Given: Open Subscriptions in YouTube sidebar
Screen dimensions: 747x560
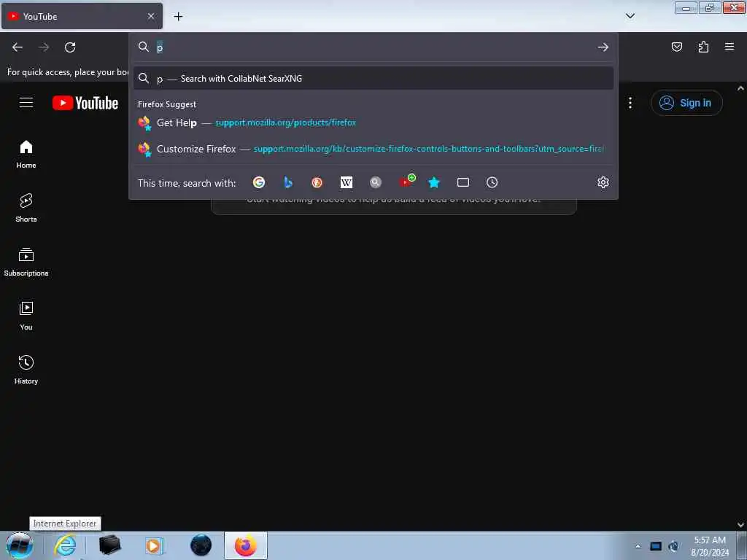Looking at the screenshot, I should 26,262.
